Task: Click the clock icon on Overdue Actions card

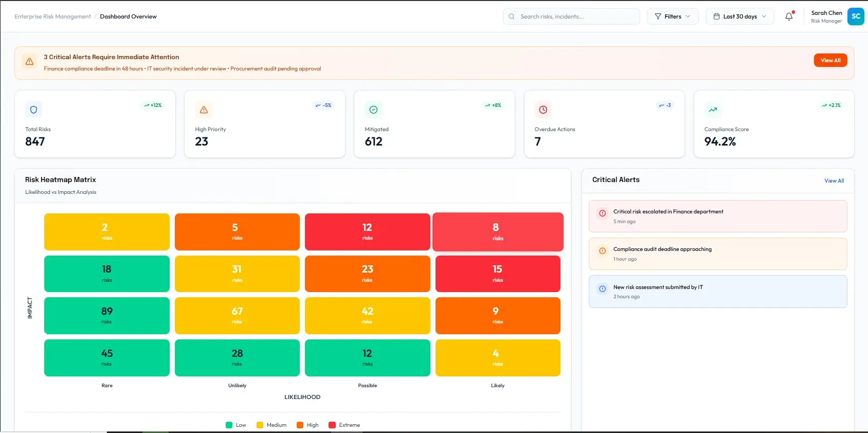Action: tap(543, 110)
